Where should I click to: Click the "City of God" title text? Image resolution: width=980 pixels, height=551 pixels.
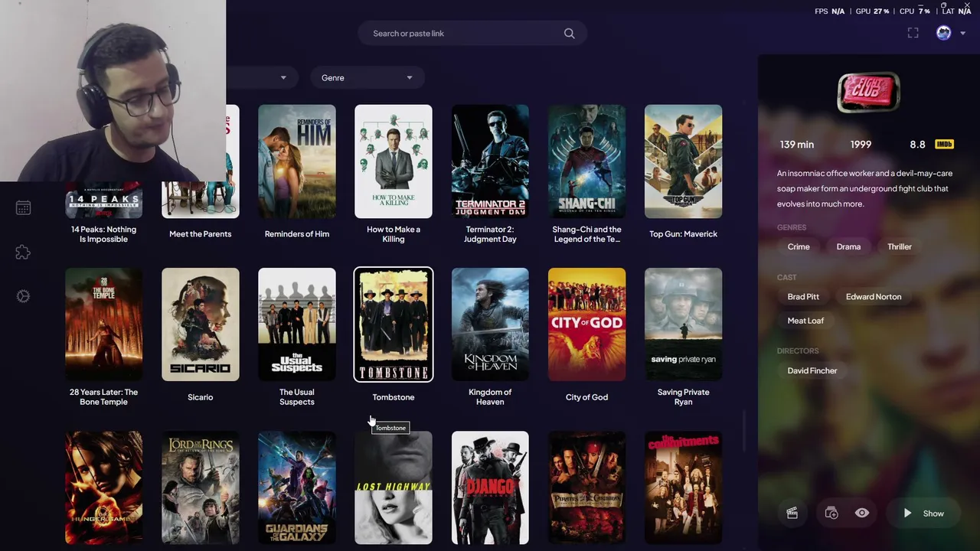[586, 397]
